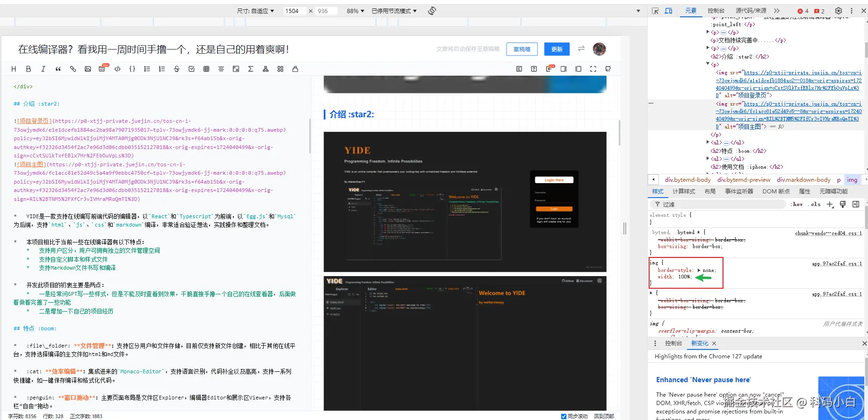
Task: Add a new style rule with plus icon
Action: pyautogui.click(x=830, y=204)
